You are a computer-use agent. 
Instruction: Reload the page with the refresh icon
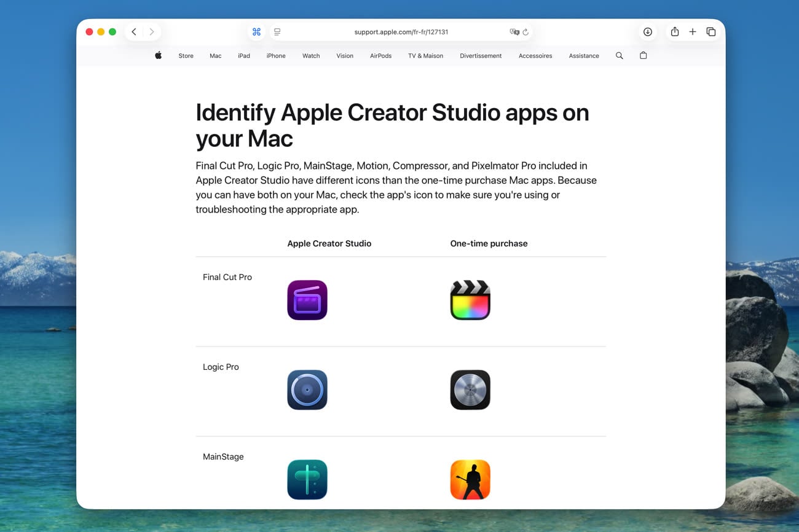526,32
